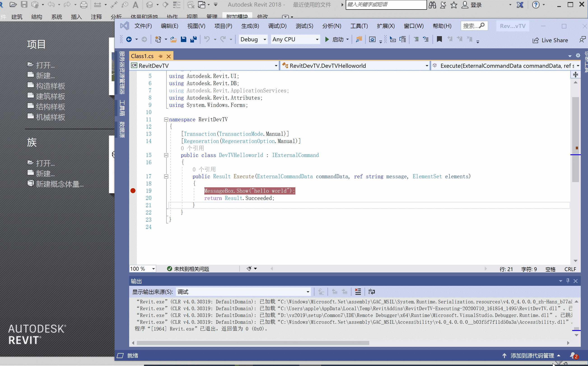Toggle pin on the Class1.cs tab

coord(160,56)
